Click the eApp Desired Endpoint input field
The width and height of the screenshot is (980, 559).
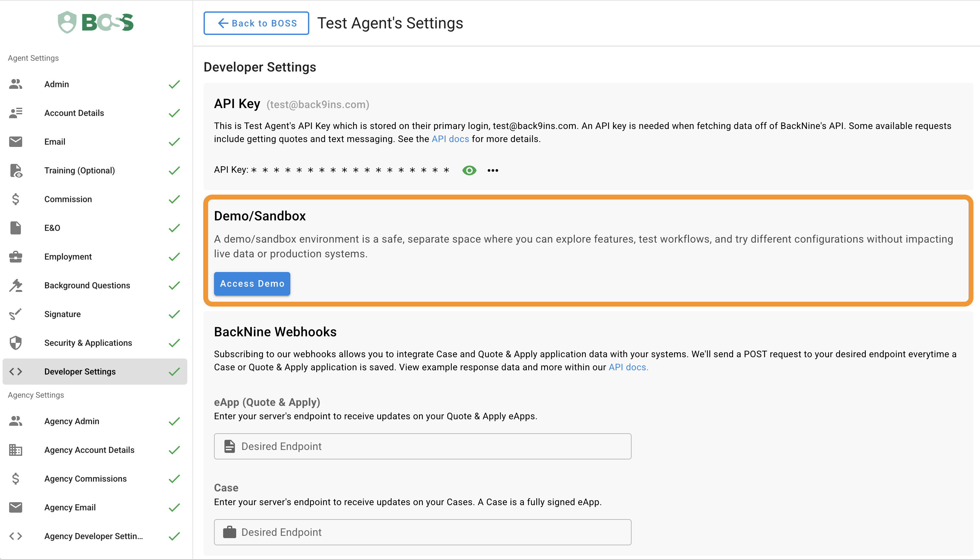(x=422, y=446)
